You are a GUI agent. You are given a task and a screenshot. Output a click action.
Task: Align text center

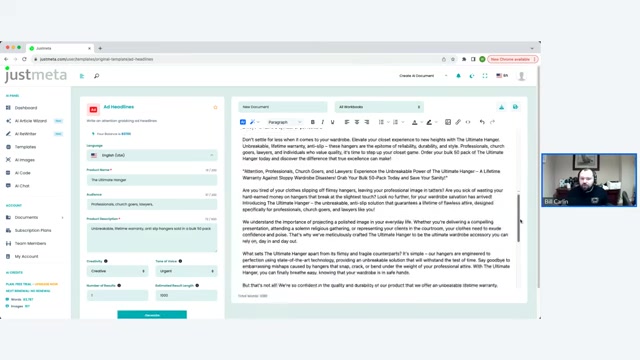(x=357, y=122)
